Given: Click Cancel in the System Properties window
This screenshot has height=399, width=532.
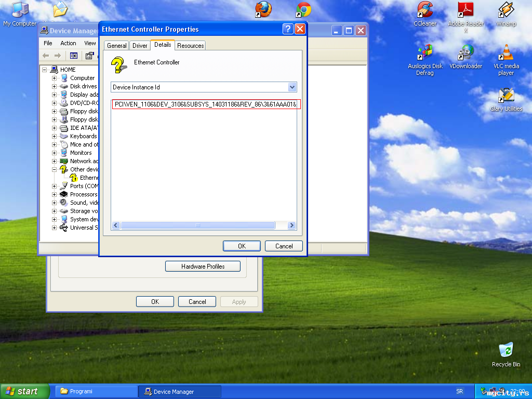Looking at the screenshot, I should [x=197, y=302].
